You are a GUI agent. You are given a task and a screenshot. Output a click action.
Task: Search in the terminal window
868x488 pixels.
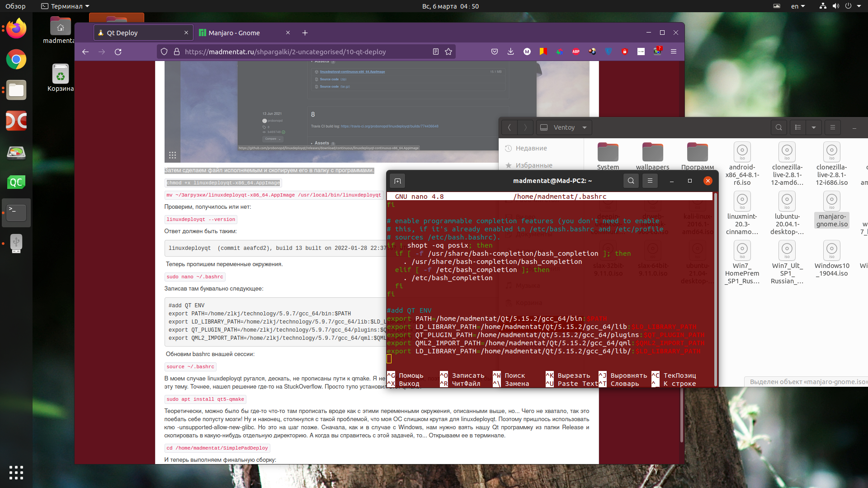[631, 181]
